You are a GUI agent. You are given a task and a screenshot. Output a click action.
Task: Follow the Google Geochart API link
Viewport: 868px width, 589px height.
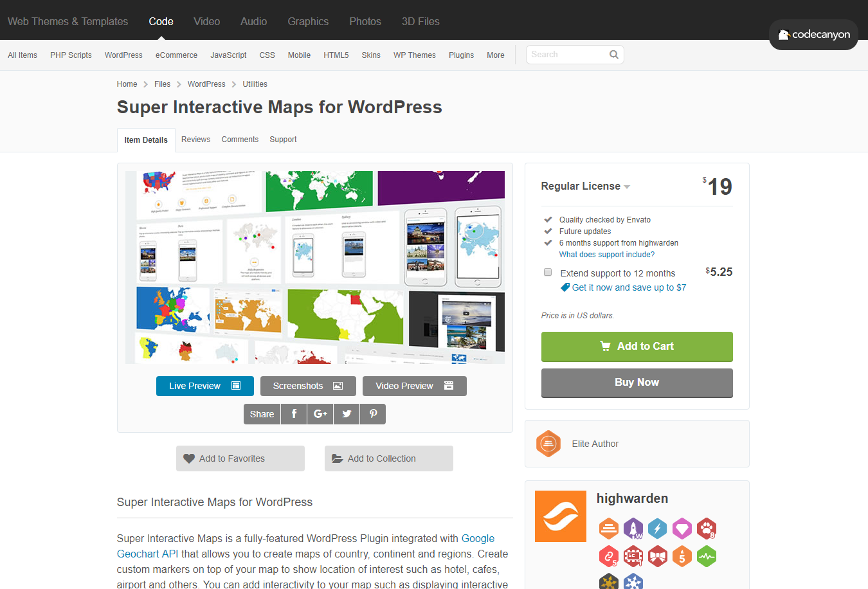(x=305, y=546)
